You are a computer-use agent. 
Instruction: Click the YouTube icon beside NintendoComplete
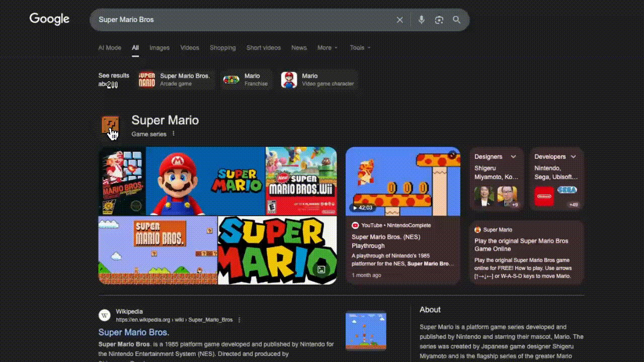coord(356,225)
